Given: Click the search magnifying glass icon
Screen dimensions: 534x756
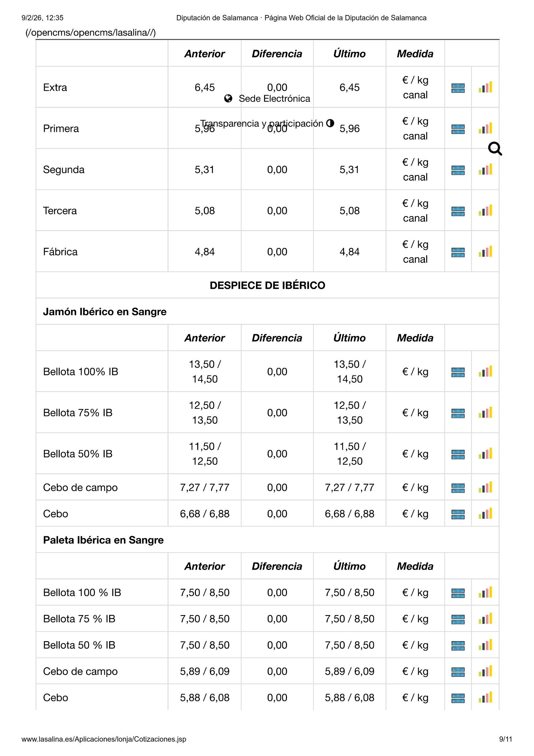Looking at the screenshot, I should coord(495,149).
